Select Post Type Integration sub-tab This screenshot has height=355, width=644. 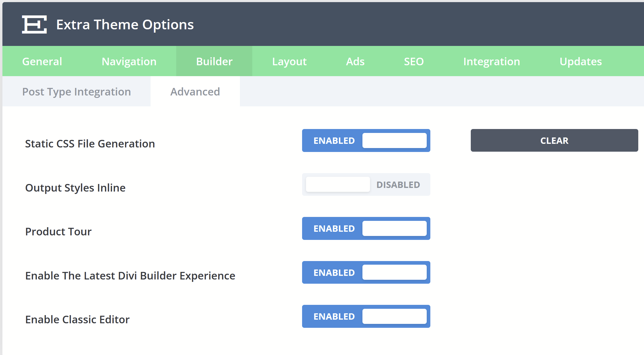tap(77, 92)
